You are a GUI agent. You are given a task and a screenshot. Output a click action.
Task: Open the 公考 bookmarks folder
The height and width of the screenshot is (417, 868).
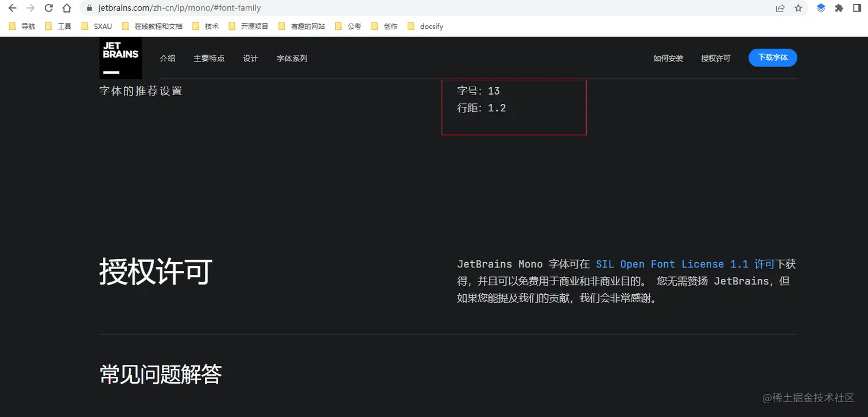348,26
